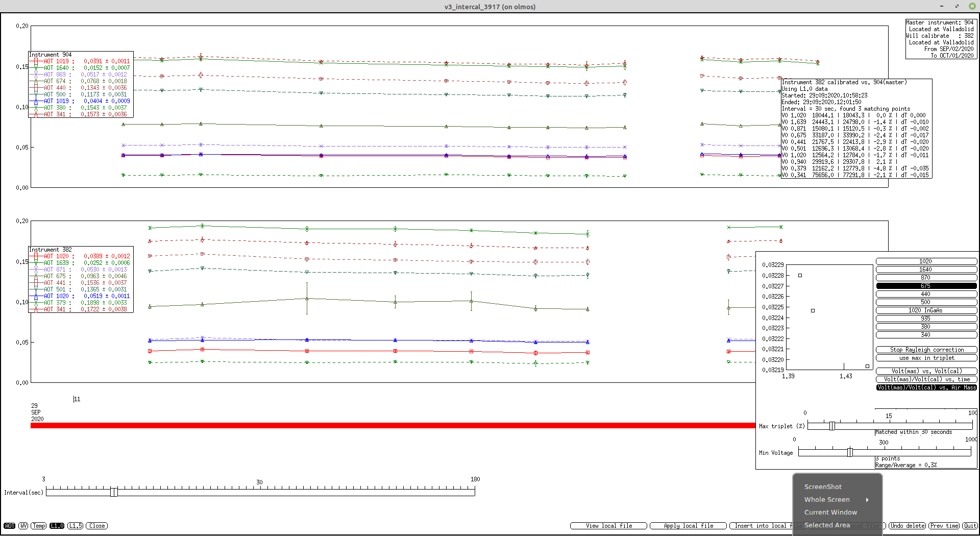Click the Max triplet (%) slider handle
The height and width of the screenshot is (536, 980).
[832, 426]
